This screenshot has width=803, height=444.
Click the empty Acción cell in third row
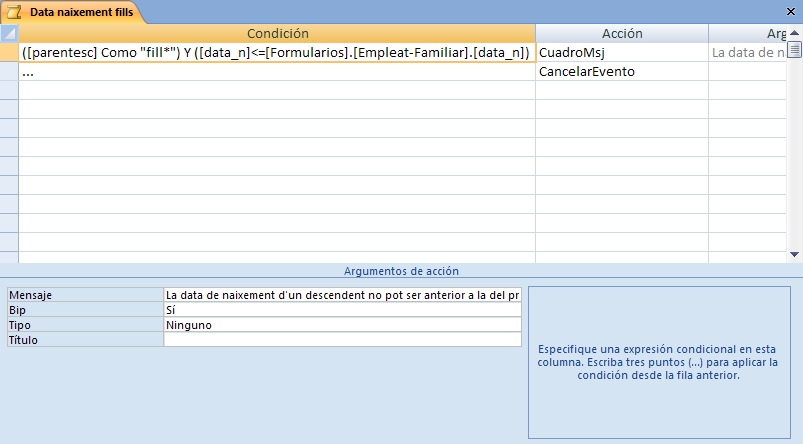coord(621,90)
